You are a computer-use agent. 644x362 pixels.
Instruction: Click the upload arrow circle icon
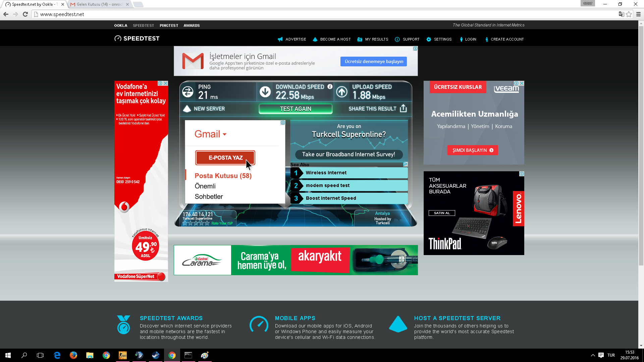(342, 92)
